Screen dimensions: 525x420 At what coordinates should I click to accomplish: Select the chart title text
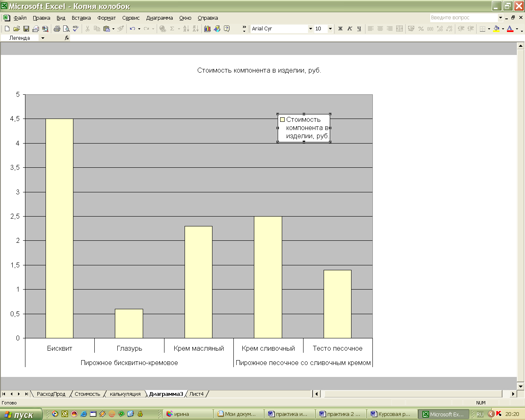259,71
